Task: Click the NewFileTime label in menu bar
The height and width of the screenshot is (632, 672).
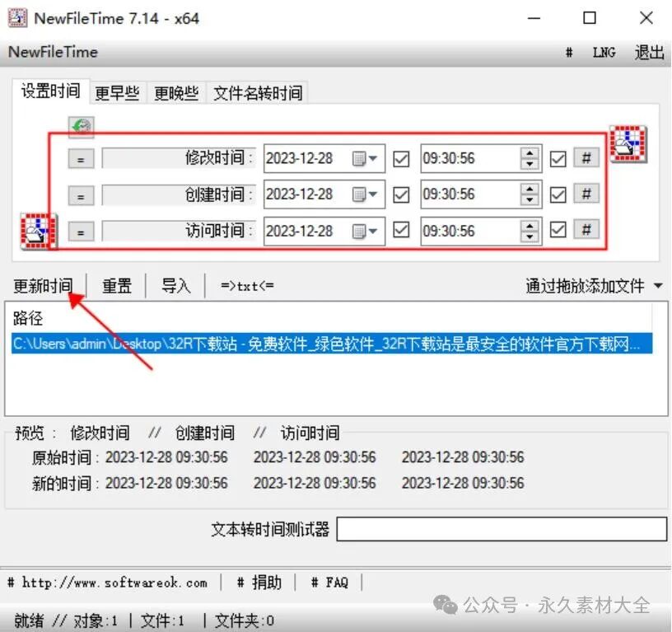Action: 54,52
